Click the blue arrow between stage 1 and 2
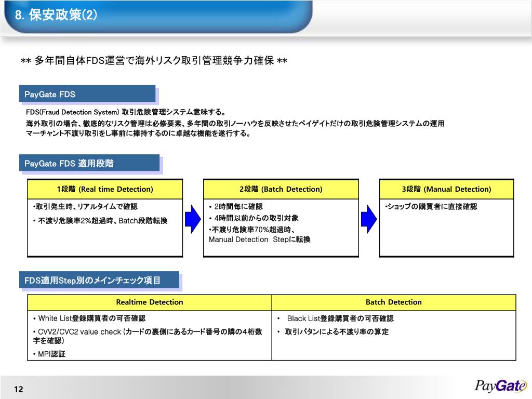Viewport: 532px width, 399px height. (193, 219)
